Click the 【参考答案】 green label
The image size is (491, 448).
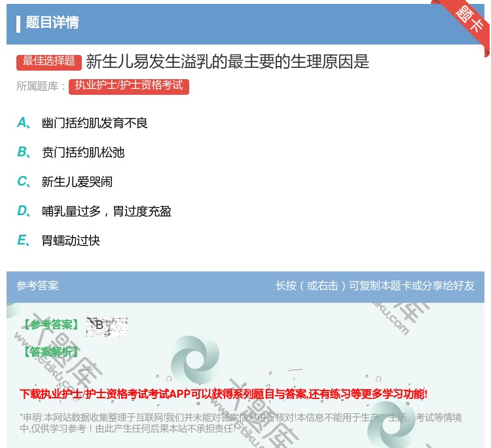[51, 325]
